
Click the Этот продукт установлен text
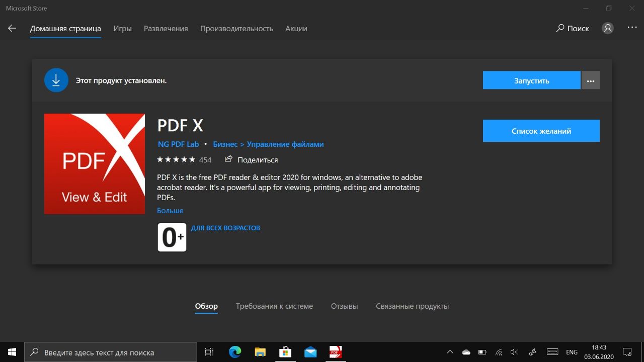pyautogui.click(x=121, y=80)
